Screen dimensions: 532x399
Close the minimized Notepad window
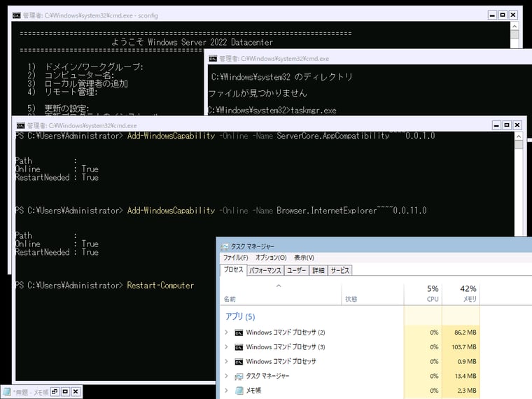(x=76, y=392)
